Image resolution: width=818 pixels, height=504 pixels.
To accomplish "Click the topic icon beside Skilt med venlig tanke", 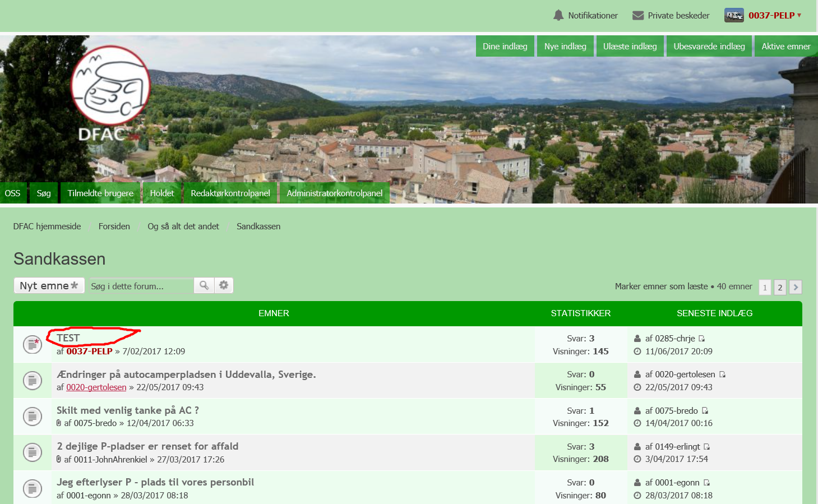I will [33, 416].
